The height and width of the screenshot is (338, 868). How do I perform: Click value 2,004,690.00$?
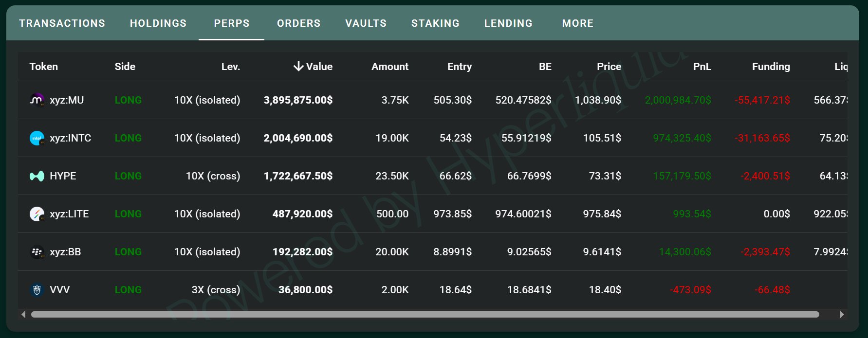[x=298, y=138]
